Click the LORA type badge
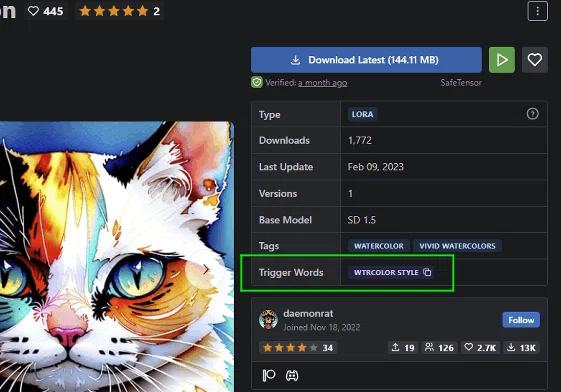Screen dimensions: 561x392 (x=362, y=114)
